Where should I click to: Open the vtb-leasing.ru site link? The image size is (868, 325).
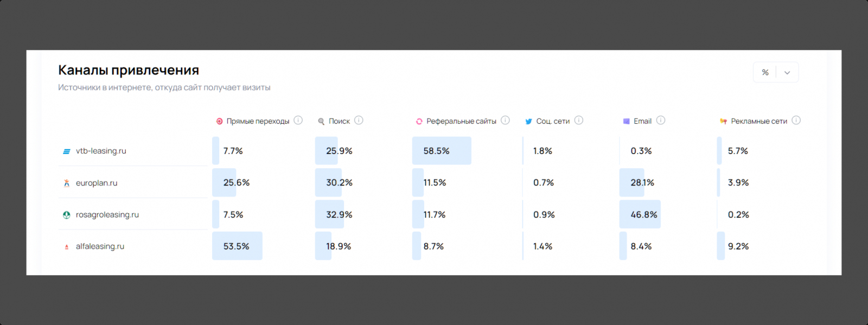[x=101, y=151]
